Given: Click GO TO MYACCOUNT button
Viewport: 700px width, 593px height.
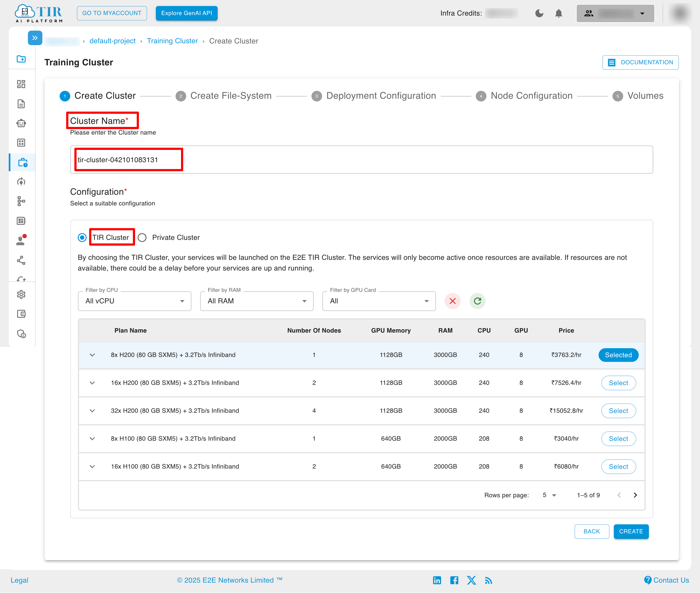Looking at the screenshot, I should coord(112,13).
